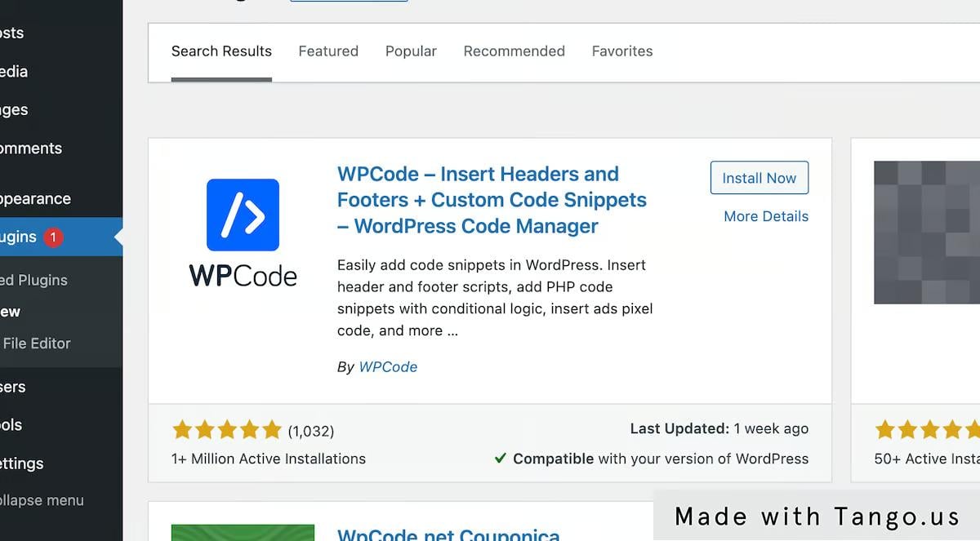Screen dimensions: 980x541
Task: Open the Settings sidebar menu
Action: (x=22, y=463)
